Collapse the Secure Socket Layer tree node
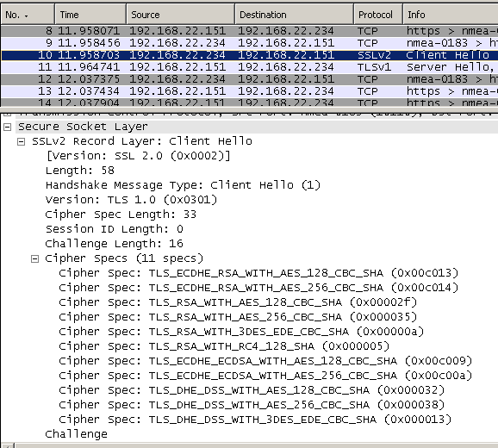 pyautogui.click(x=7, y=127)
